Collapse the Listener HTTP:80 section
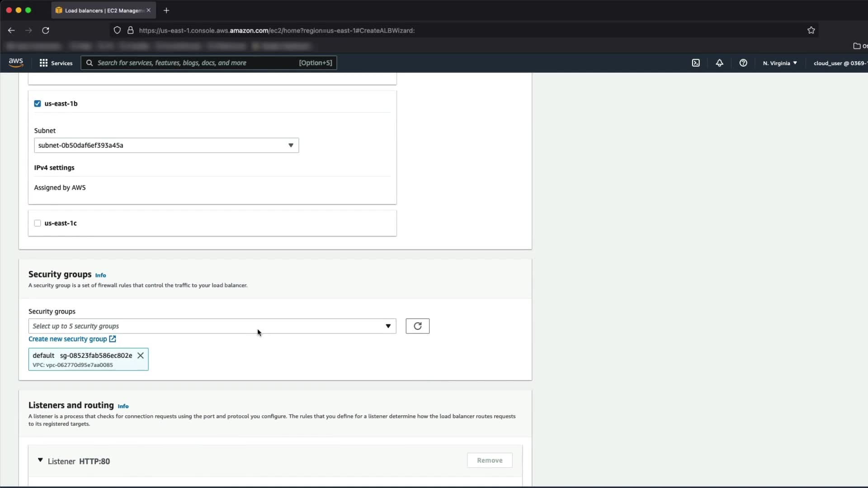This screenshot has height=488, width=868. coord(40,460)
